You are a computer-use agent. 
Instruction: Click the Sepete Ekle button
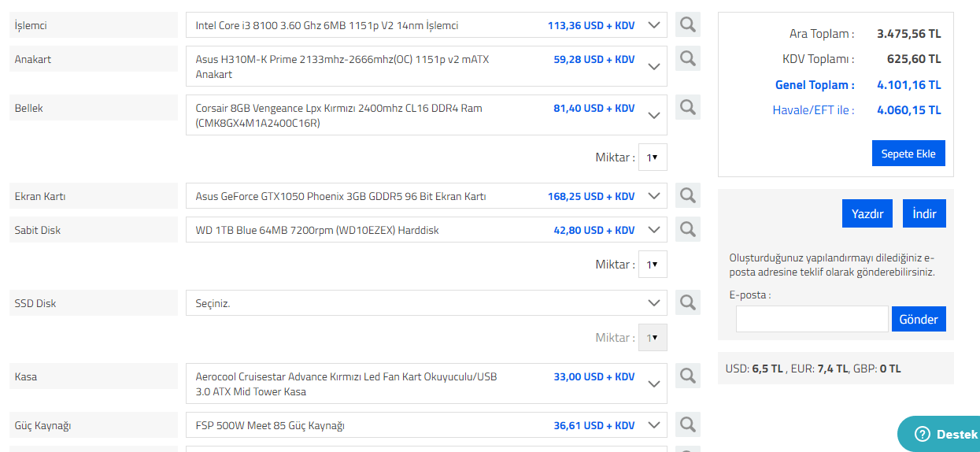[908, 154]
